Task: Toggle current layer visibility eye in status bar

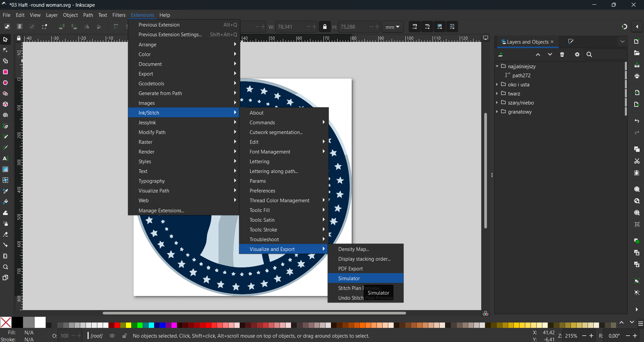Action: click(x=112, y=336)
